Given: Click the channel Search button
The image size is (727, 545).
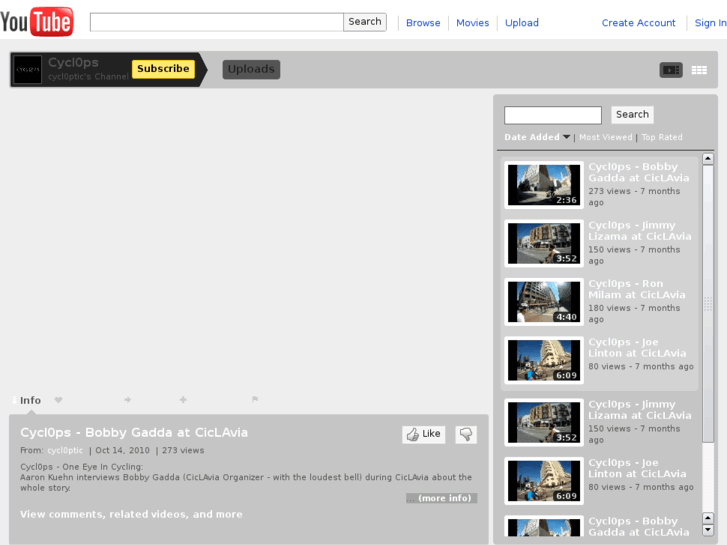Looking at the screenshot, I should [x=632, y=115].
